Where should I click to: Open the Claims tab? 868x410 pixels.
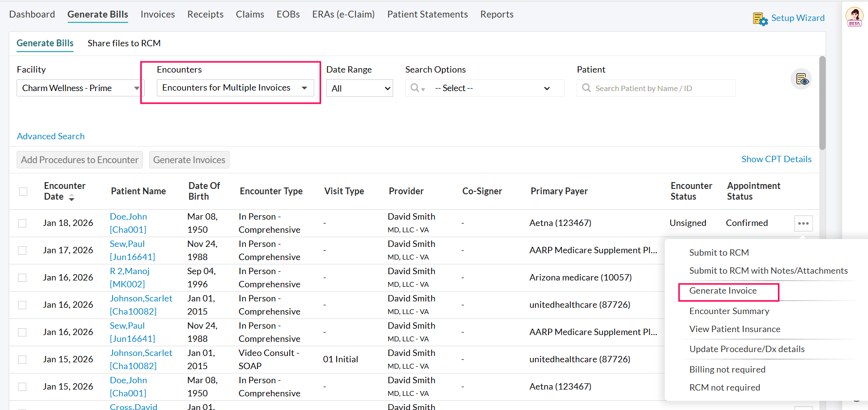tap(250, 14)
